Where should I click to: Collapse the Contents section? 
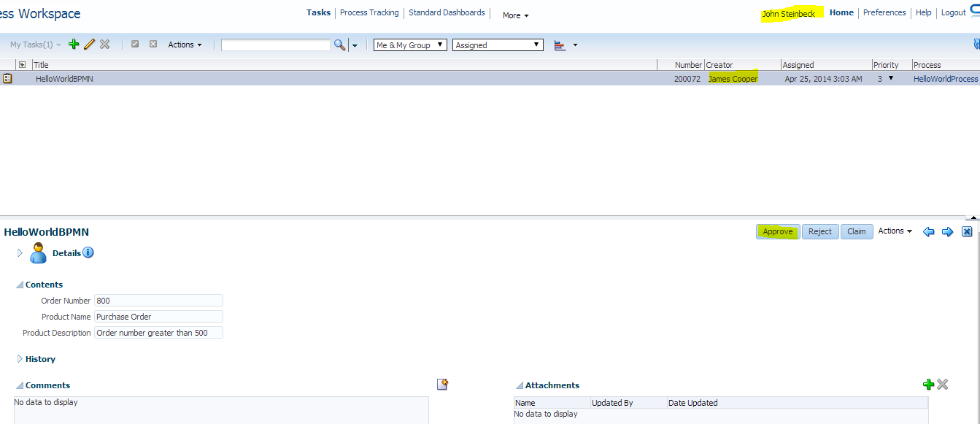click(x=20, y=285)
